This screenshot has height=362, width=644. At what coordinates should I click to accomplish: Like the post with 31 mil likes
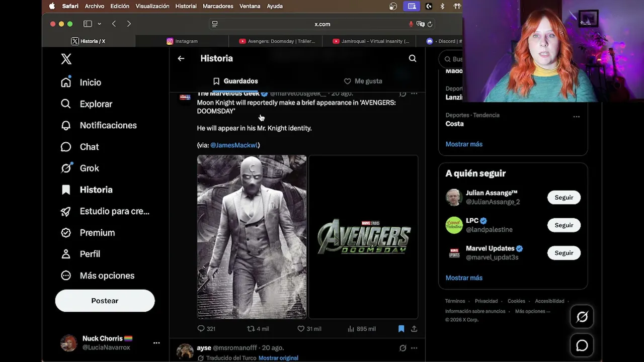[309, 329]
